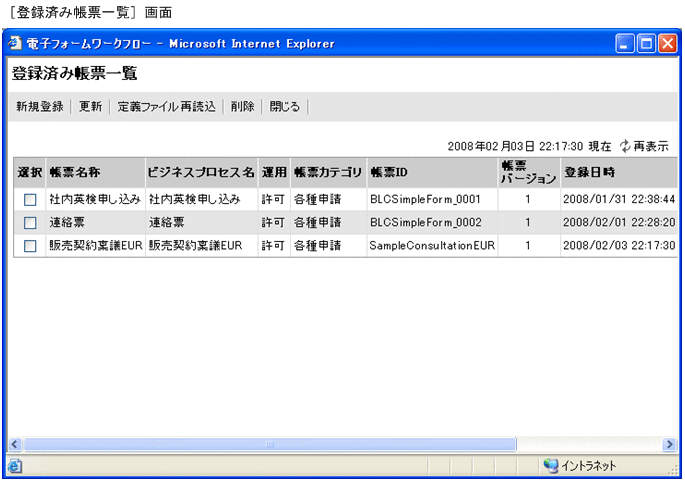Close the Internet Explorer window

tap(668, 44)
